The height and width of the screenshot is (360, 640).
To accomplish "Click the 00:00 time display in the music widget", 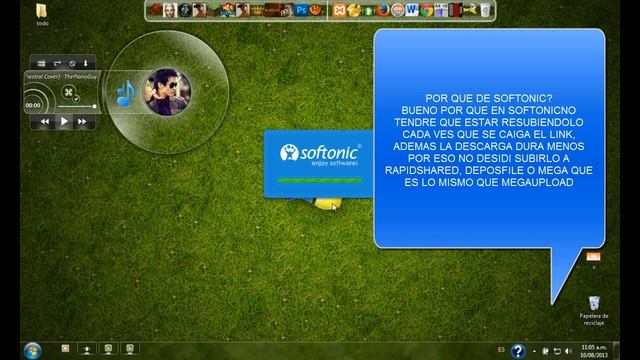I will click(x=33, y=105).
